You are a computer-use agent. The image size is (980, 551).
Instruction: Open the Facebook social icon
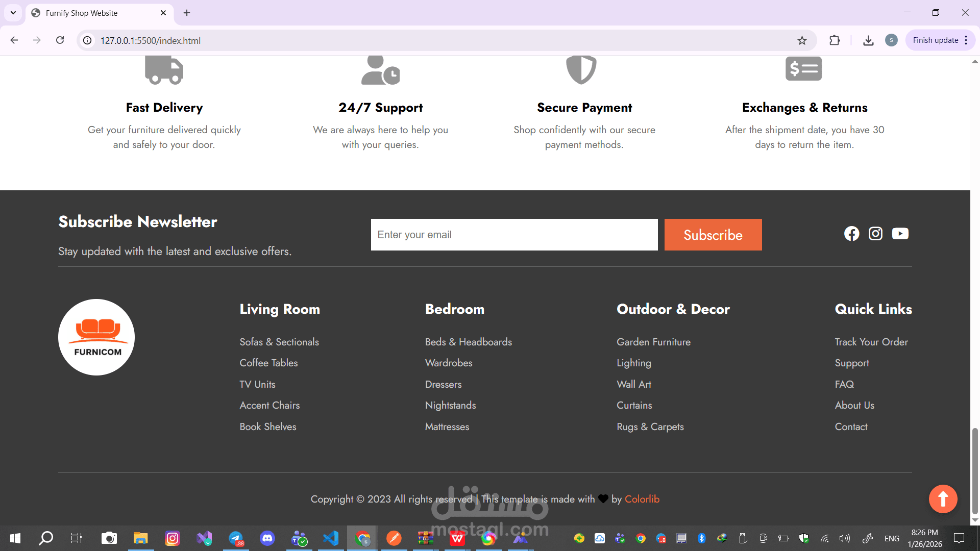click(851, 234)
